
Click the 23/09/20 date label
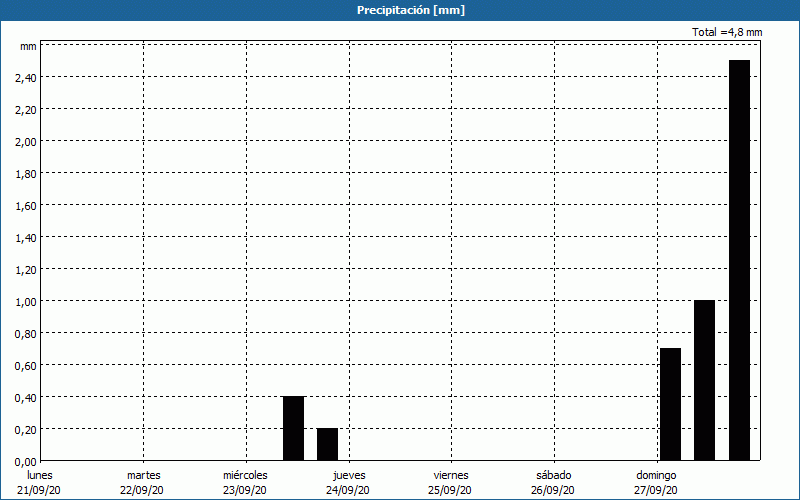244,490
